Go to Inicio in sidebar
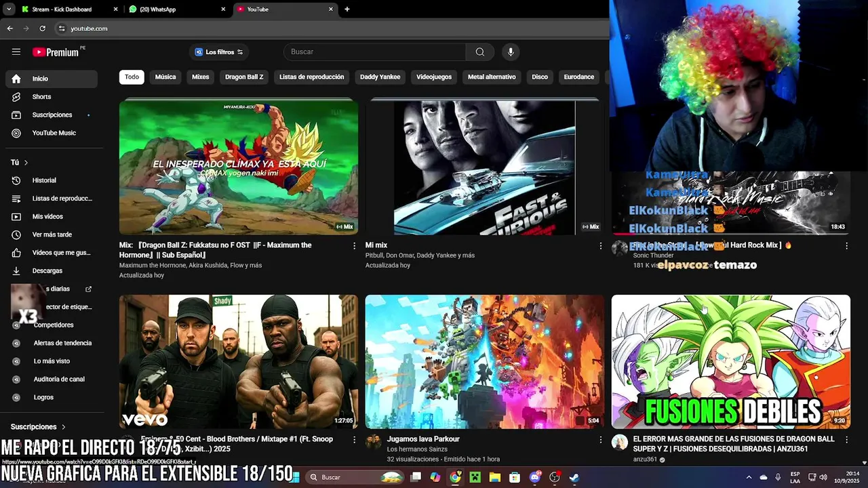This screenshot has width=868, height=488. [x=52, y=79]
